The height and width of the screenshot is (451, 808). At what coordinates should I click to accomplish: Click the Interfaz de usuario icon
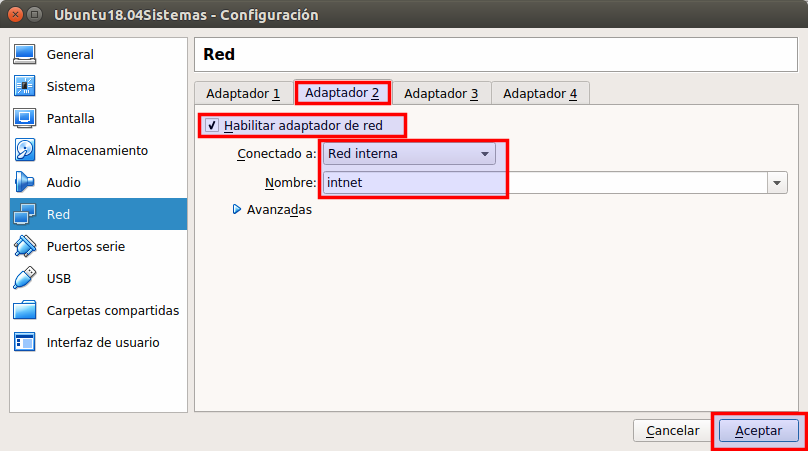pos(25,342)
